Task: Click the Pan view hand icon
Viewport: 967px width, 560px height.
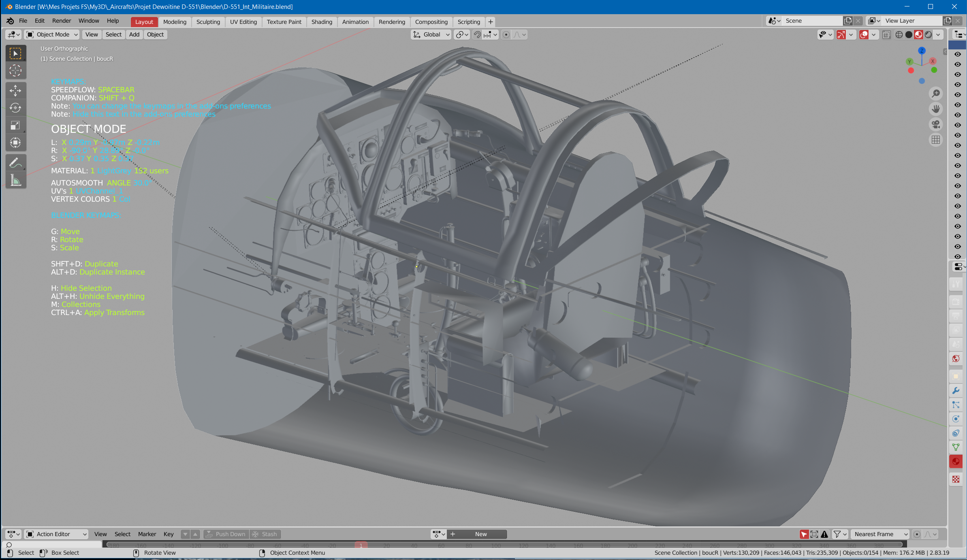Action: [x=936, y=109]
